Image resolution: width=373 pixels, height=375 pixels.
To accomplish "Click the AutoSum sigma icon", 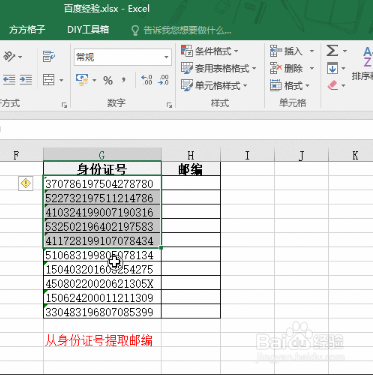I will (x=332, y=51).
